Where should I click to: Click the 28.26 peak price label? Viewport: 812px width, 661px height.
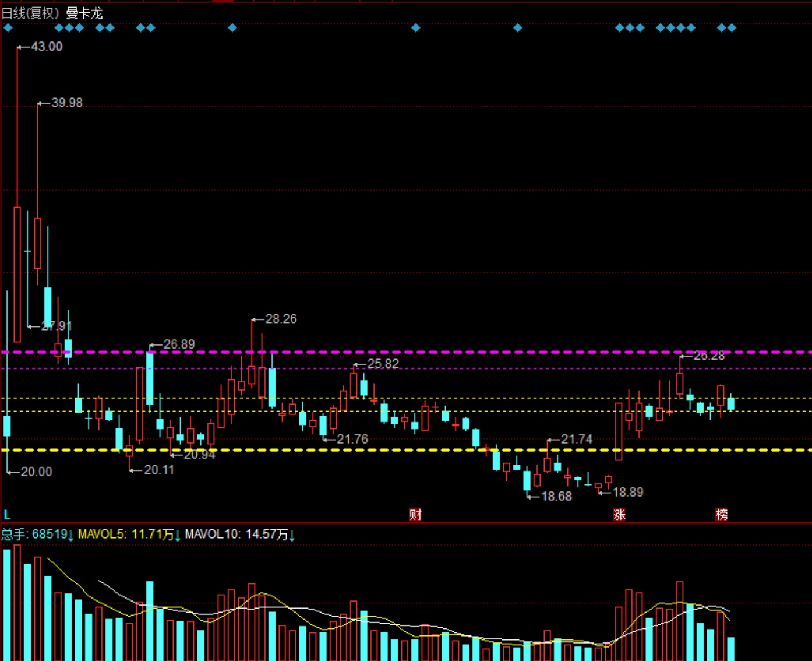(x=281, y=319)
